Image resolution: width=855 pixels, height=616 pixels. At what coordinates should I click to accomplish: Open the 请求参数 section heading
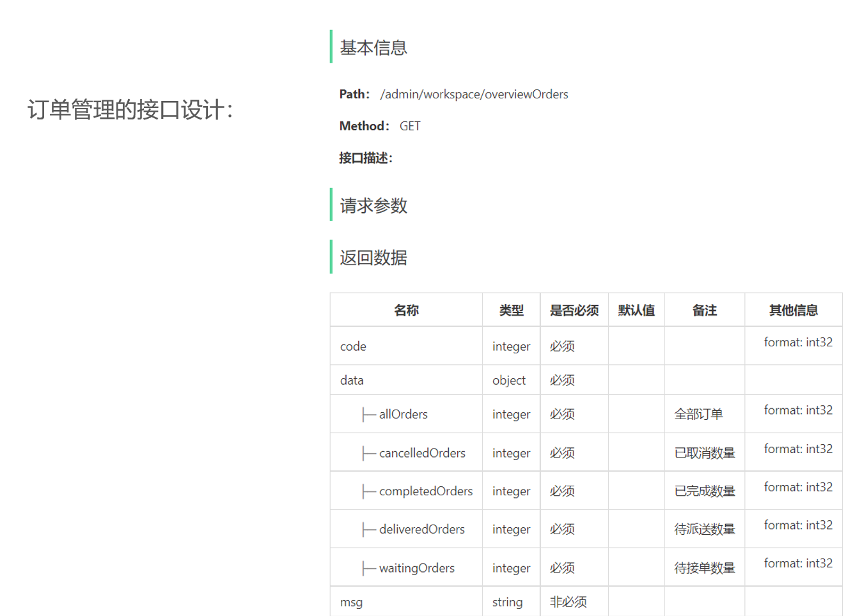point(373,205)
